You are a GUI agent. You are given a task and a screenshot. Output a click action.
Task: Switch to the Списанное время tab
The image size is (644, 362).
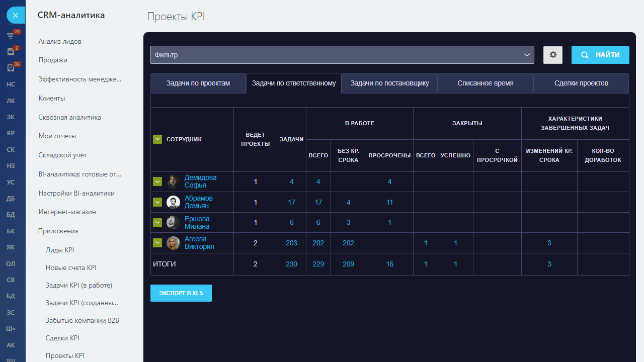click(x=485, y=83)
